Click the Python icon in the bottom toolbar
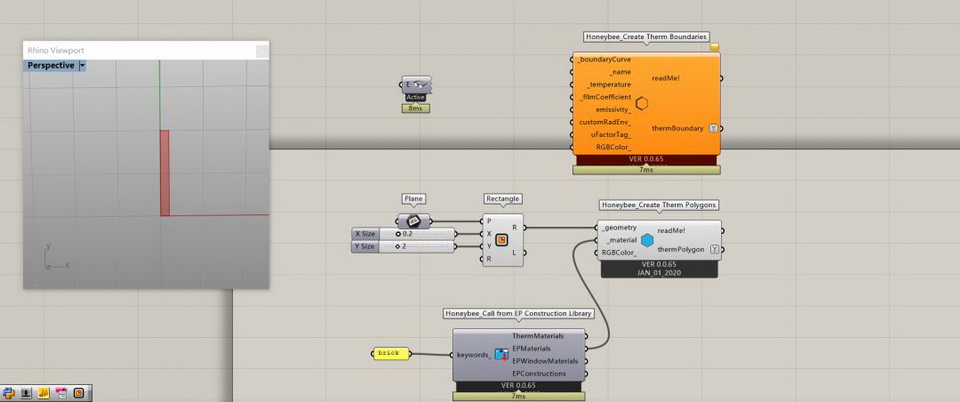 [x=8, y=393]
